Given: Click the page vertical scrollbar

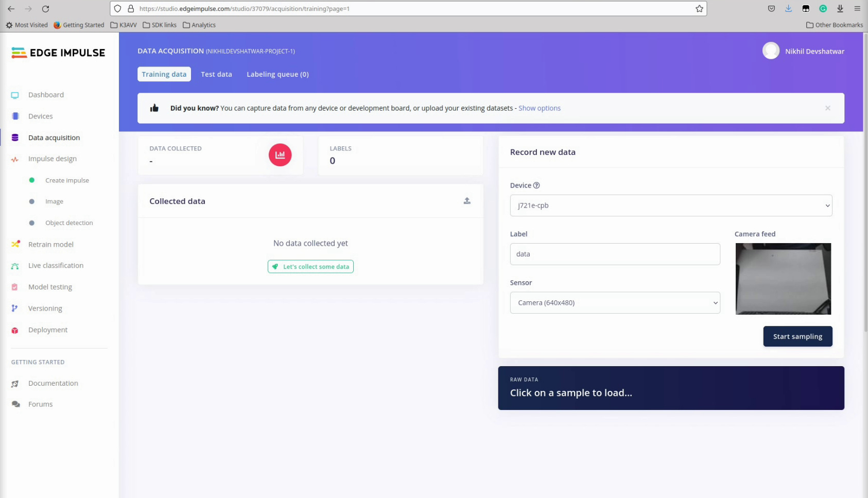Looking at the screenshot, I should point(865,182).
